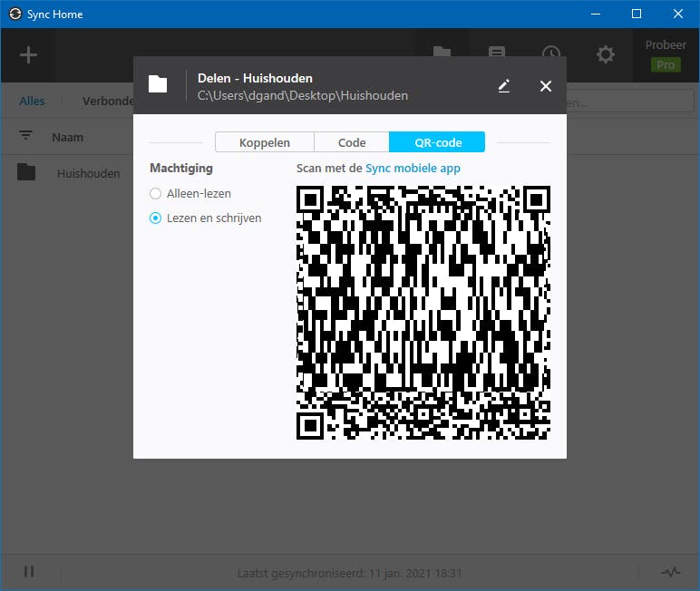Click the Probeer Pro upgrade button

(x=666, y=55)
